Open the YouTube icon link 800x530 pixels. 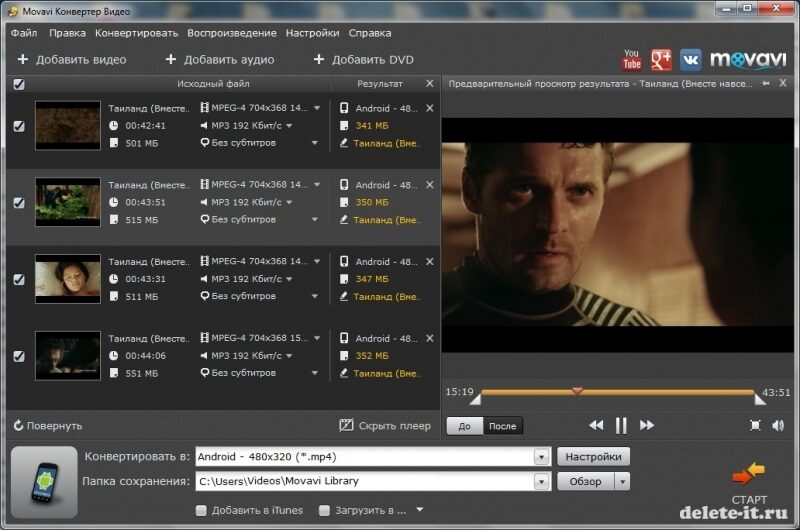pyautogui.click(x=631, y=60)
